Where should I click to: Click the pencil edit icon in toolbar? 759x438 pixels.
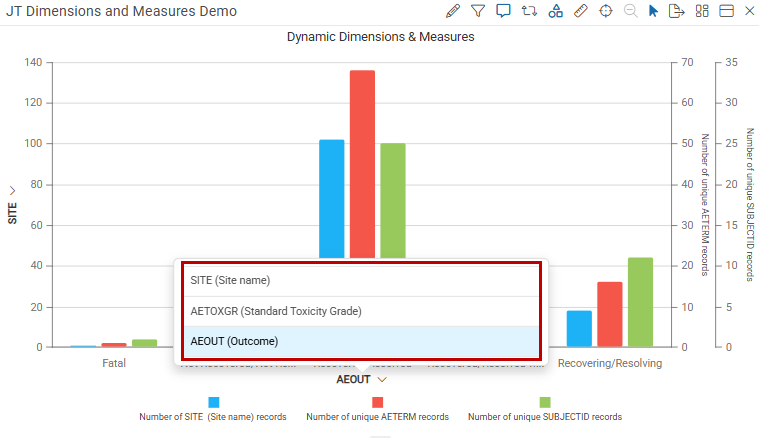pyautogui.click(x=453, y=11)
